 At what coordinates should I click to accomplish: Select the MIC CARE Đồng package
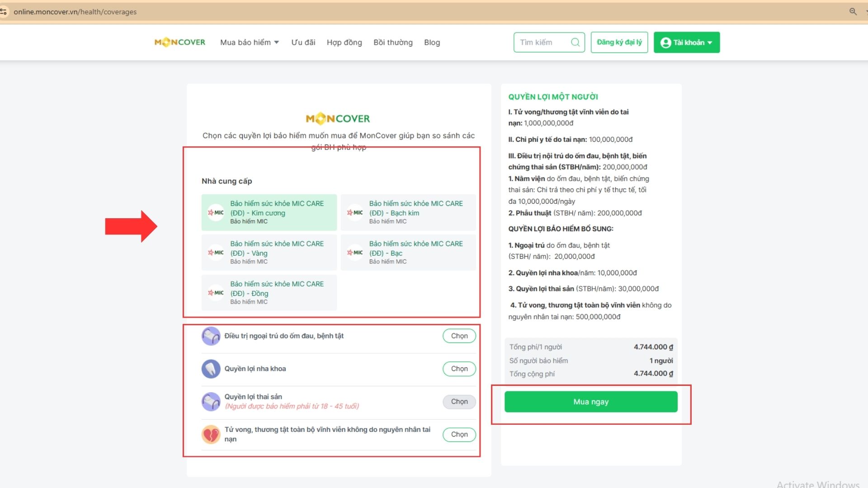(x=269, y=293)
